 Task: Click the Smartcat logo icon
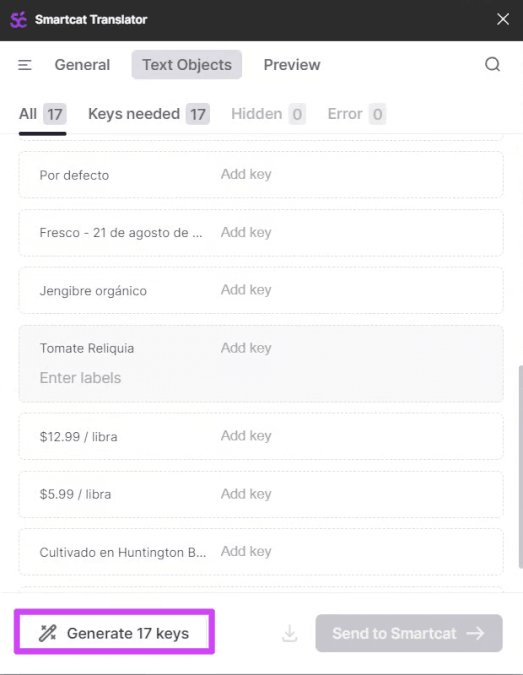[19, 20]
